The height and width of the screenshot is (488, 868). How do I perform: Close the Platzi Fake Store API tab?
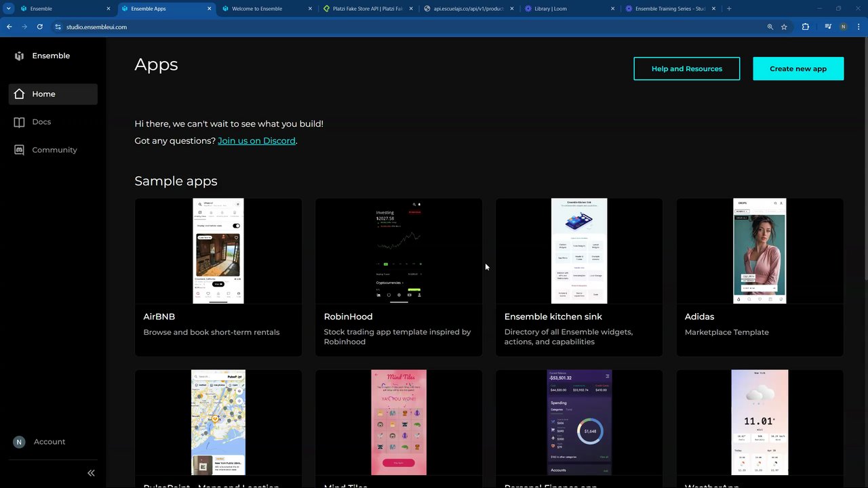point(411,9)
